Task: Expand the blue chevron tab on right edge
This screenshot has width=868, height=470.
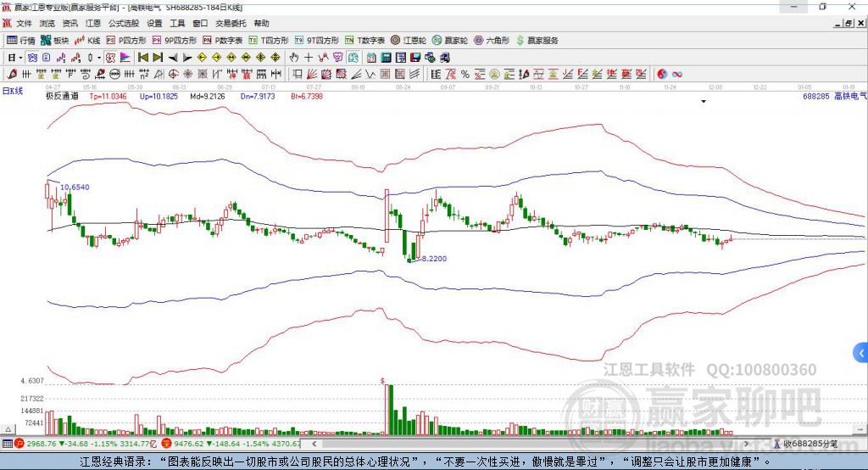Action: click(x=861, y=353)
